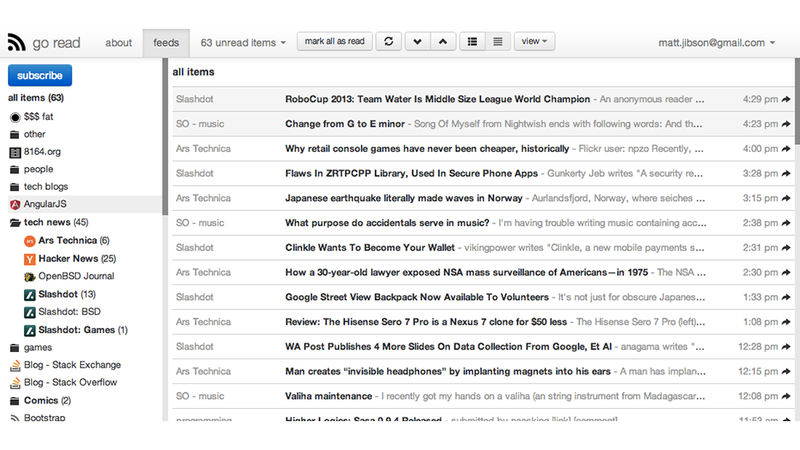Expand the Comics folder
Screen dimensions: 800x450
[x=14, y=401]
